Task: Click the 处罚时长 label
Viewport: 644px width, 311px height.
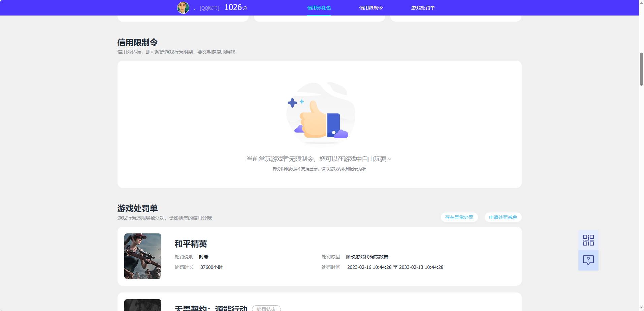Action: [184, 267]
